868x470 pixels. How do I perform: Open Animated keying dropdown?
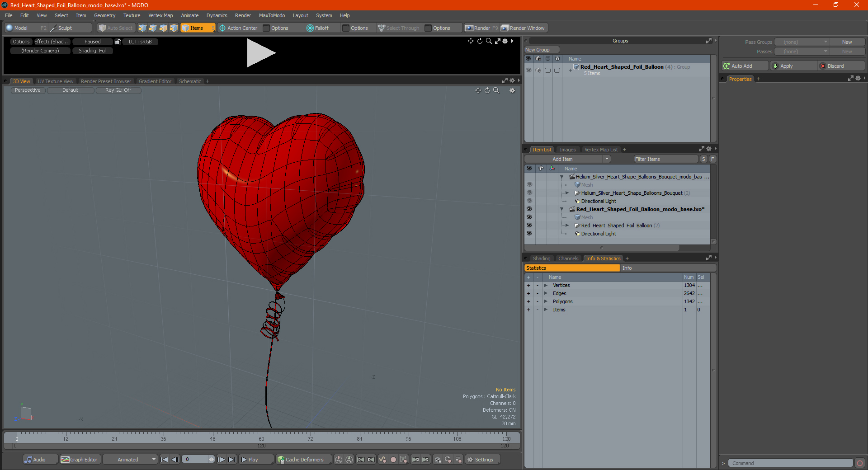130,460
